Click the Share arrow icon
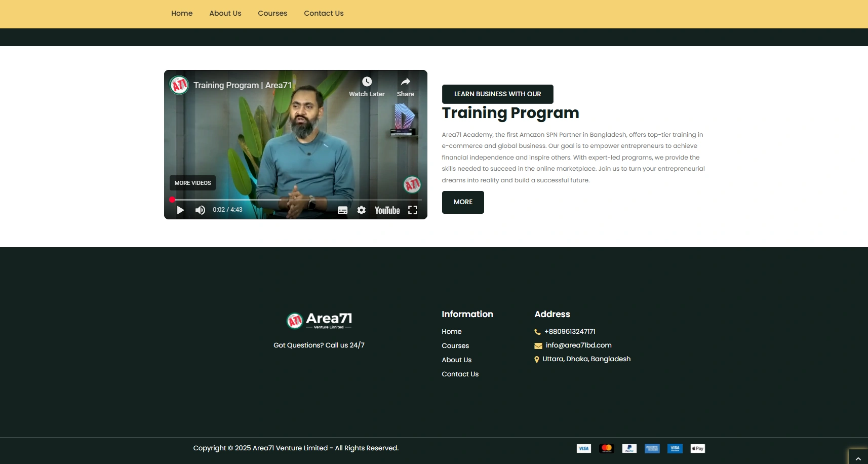The image size is (868, 464). pyautogui.click(x=405, y=82)
